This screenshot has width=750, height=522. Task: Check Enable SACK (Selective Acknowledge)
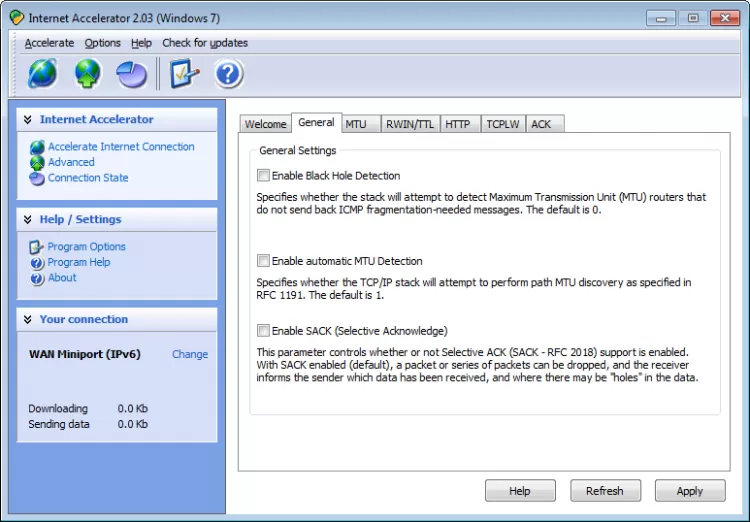tap(263, 330)
